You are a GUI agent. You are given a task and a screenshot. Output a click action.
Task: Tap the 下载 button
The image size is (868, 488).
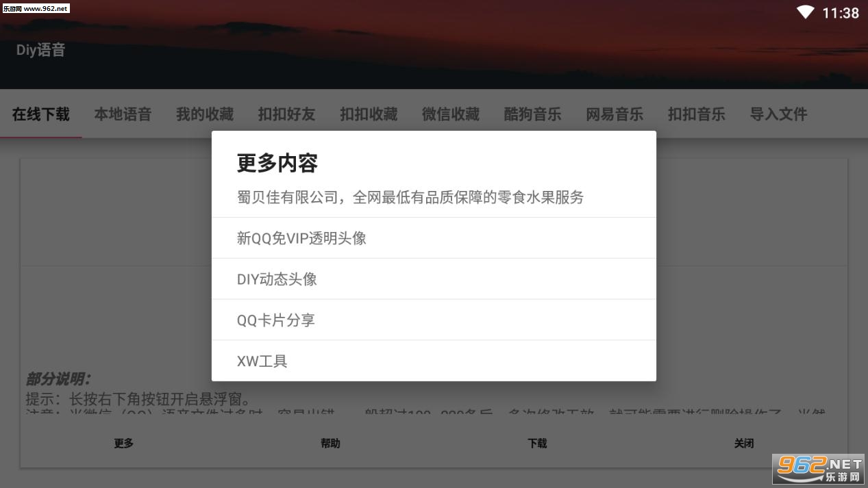(x=537, y=443)
